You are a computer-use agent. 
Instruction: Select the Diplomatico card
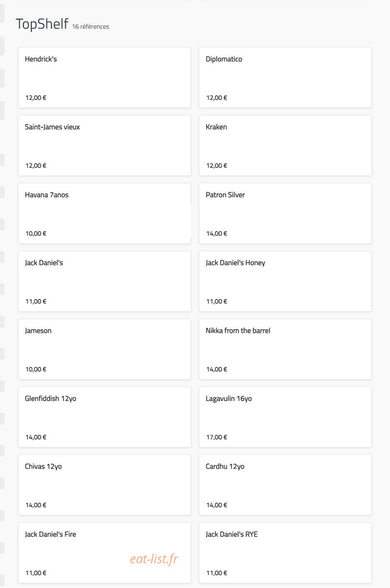pyautogui.click(x=285, y=78)
